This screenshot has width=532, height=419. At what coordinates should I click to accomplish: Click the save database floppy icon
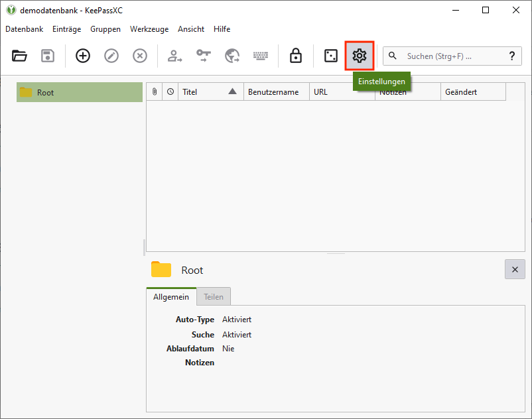pos(48,56)
